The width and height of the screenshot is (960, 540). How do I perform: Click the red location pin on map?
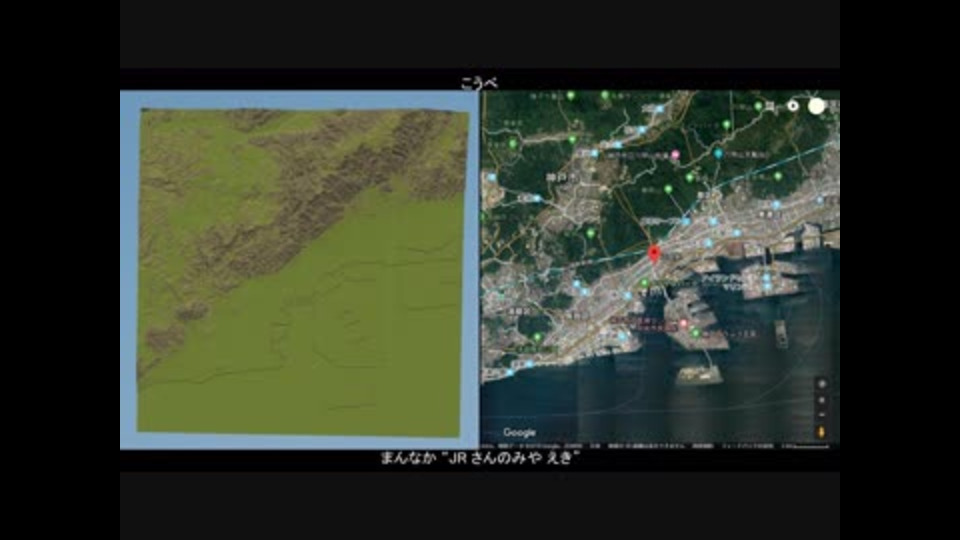[x=654, y=253]
